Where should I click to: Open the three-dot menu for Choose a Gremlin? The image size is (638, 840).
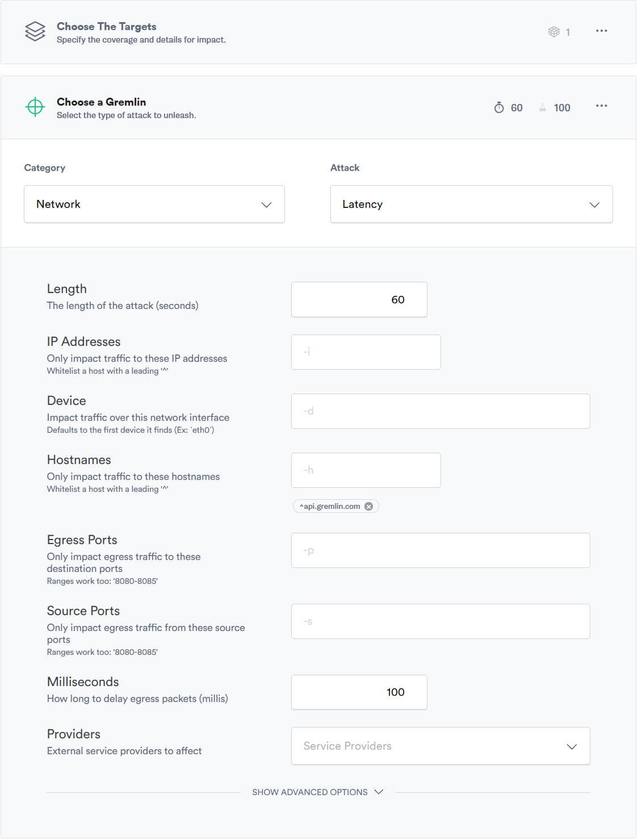pos(602,105)
